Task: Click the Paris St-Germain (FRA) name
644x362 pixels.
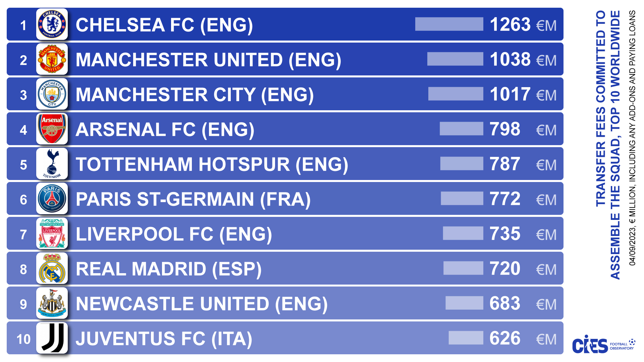Action: click(x=193, y=199)
